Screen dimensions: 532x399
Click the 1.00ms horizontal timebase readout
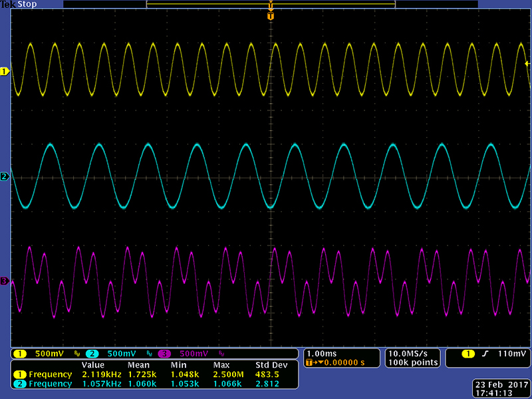[321, 353]
